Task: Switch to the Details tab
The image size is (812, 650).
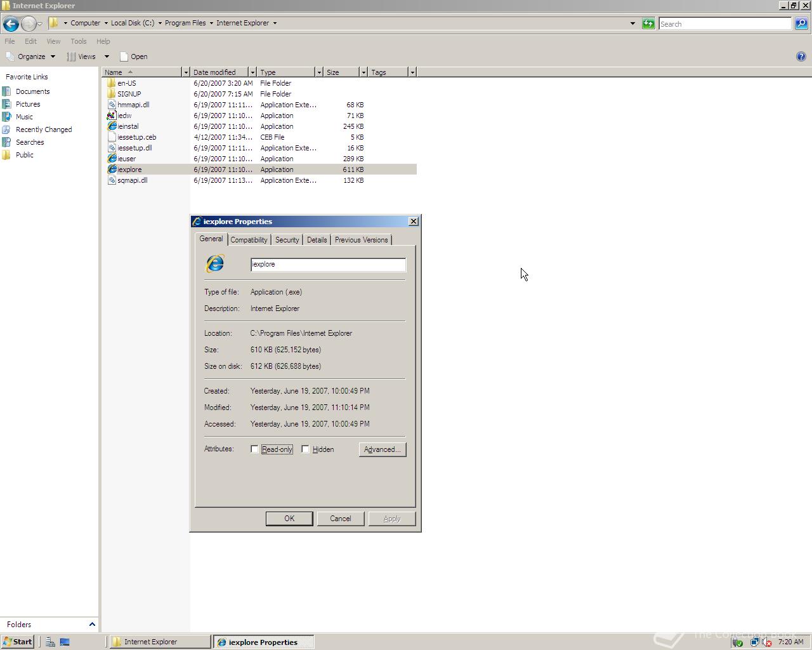Action: 317,240
